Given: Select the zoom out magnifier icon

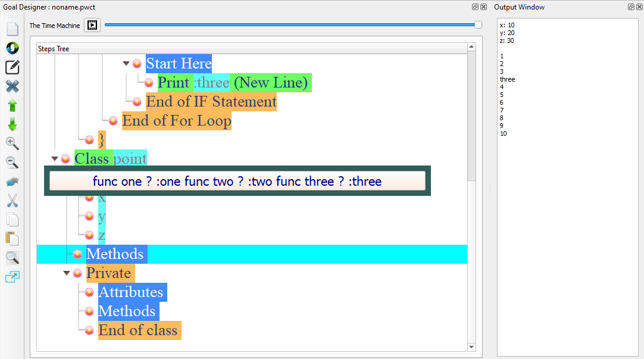Looking at the screenshot, I should point(12,162).
